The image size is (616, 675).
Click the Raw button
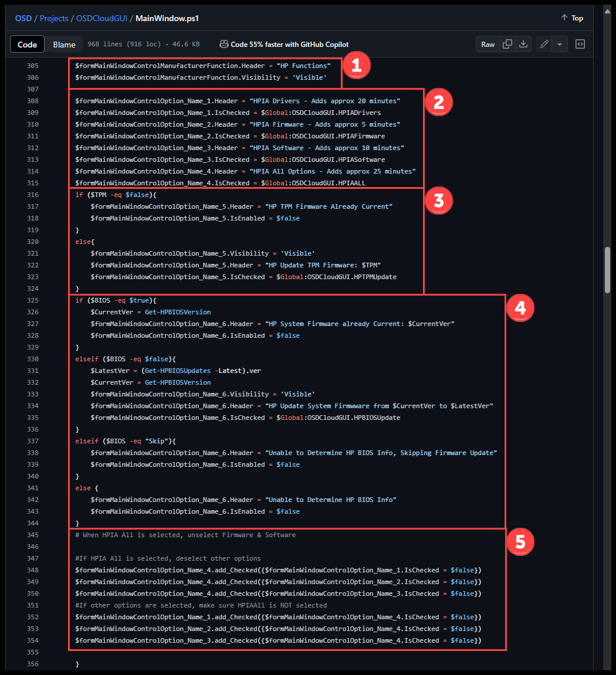(488, 45)
